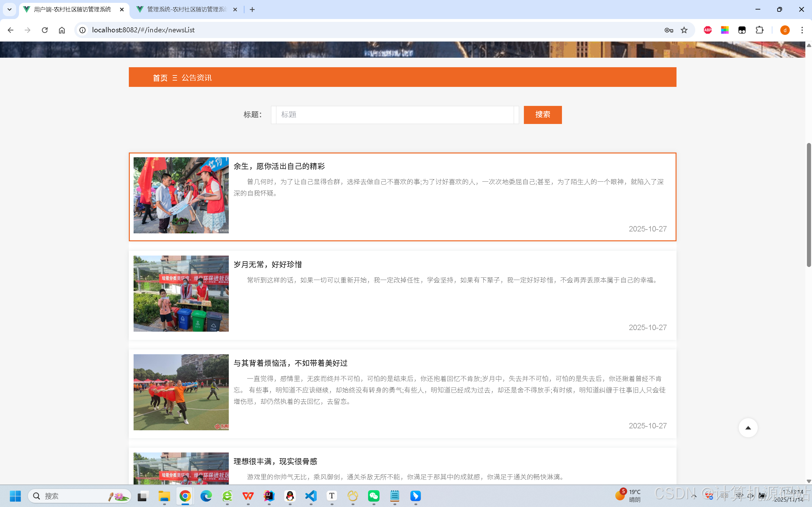Open the black square extension icon
The height and width of the screenshot is (507, 812).
point(742,30)
